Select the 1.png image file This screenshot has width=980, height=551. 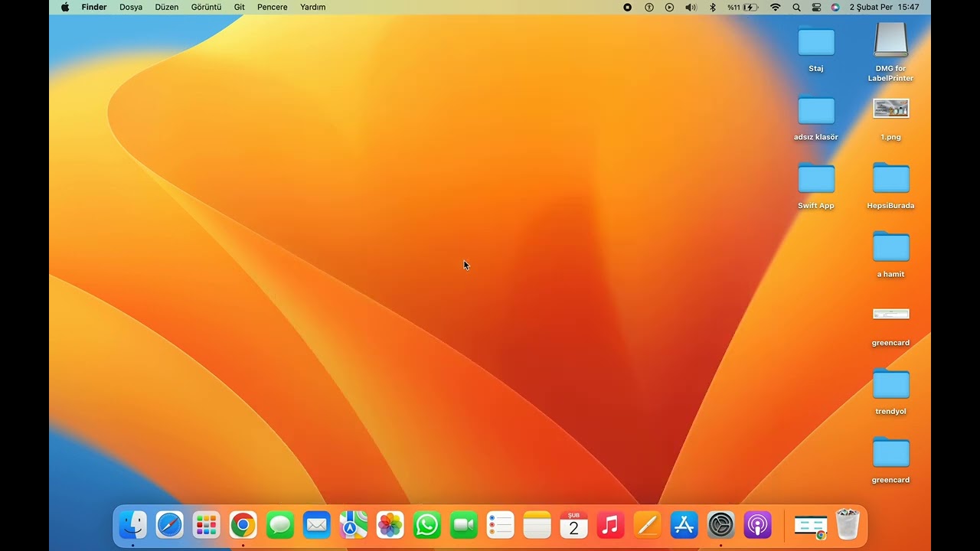click(x=890, y=109)
